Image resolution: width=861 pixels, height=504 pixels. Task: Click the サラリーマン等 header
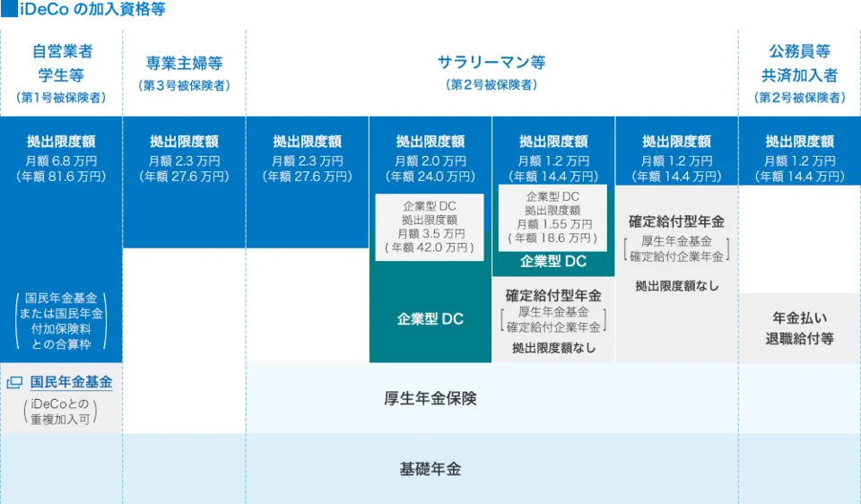pos(491,63)
